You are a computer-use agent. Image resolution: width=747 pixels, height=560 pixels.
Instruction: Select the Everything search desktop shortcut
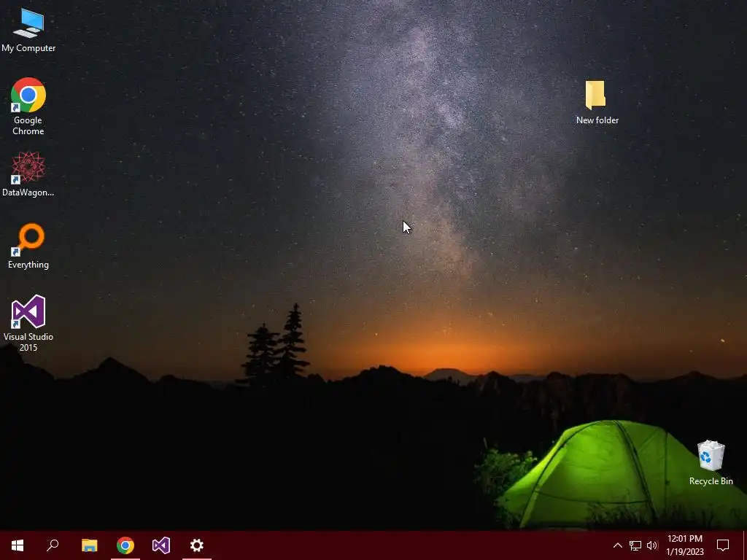point(28,246)
